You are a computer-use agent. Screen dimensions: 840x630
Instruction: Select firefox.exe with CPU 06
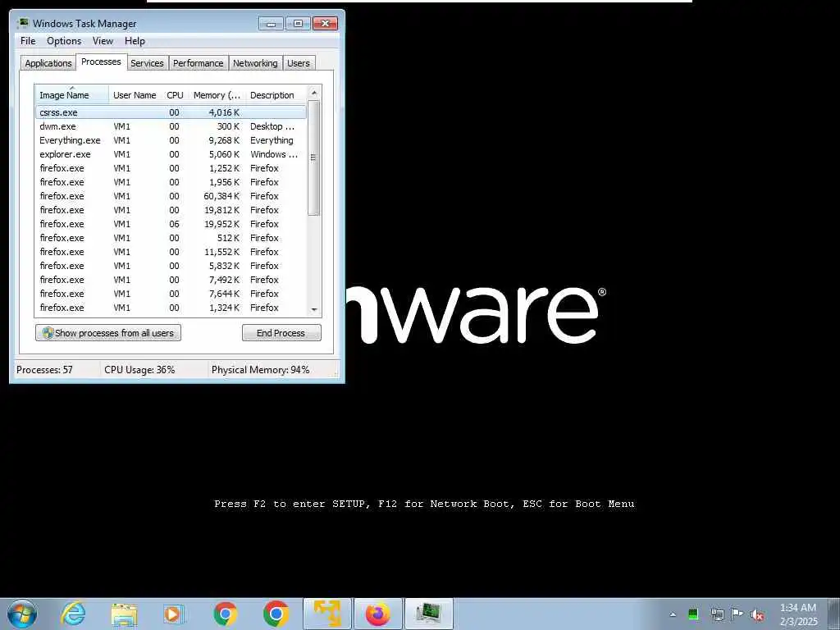pos(171,224)
